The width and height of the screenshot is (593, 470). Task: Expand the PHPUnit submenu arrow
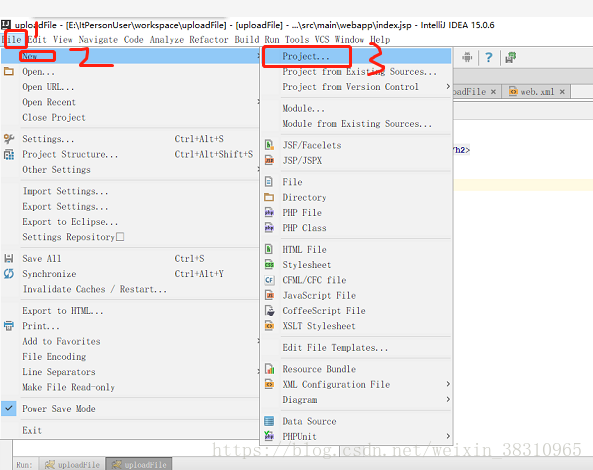click(x=448, y=436)
